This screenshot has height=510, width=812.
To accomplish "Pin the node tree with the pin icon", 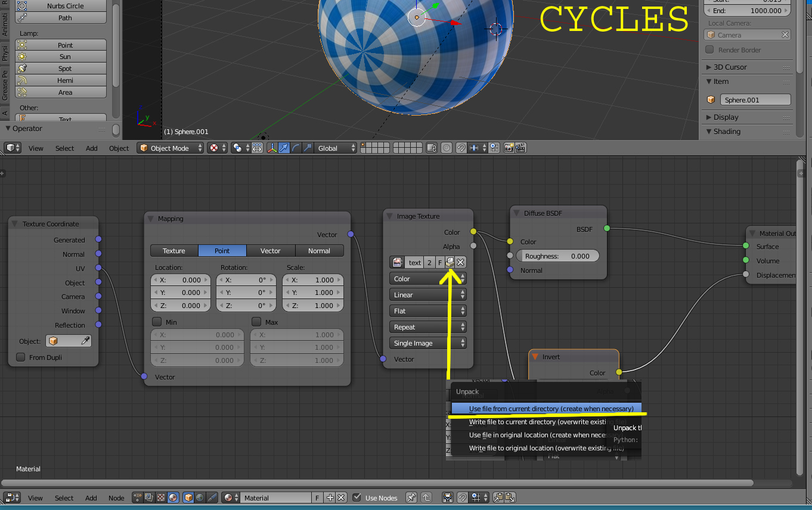I will point(411,497).
